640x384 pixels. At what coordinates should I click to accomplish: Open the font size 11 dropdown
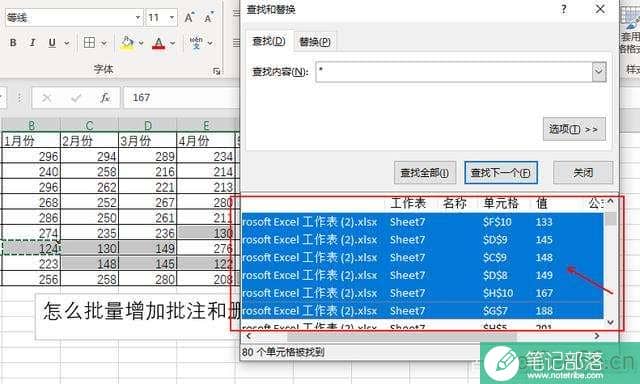click(x=171, y=18)
